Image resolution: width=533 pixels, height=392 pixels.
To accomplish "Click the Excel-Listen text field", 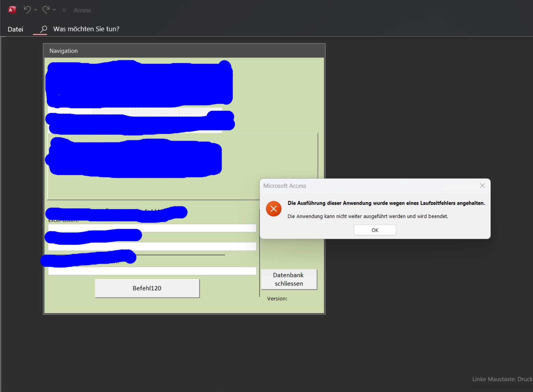I will click(152, 228).
